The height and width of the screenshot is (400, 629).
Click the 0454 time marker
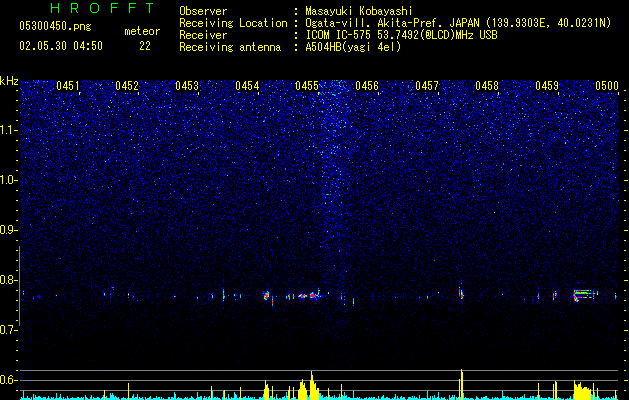click(247, 86)
